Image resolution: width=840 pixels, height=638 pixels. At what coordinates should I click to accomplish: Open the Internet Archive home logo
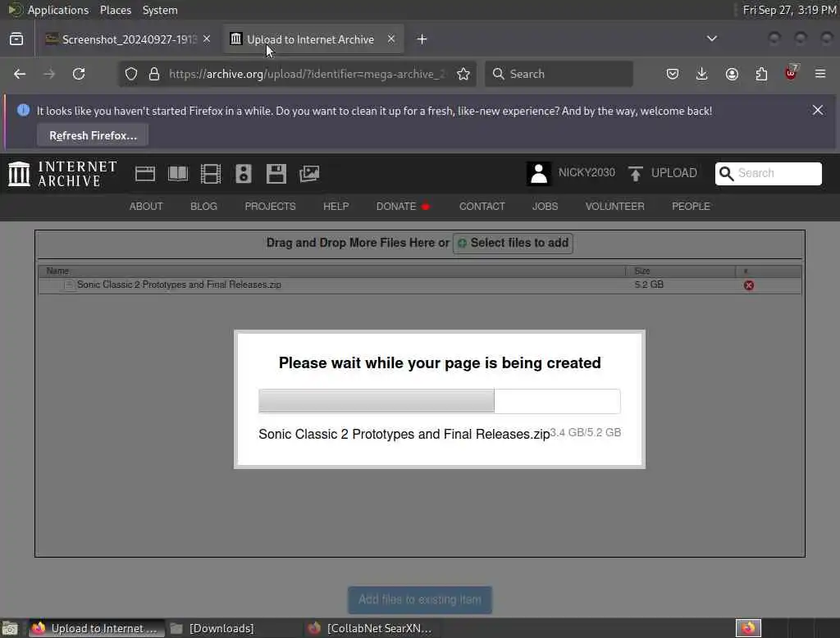click(x=62, y=174)
